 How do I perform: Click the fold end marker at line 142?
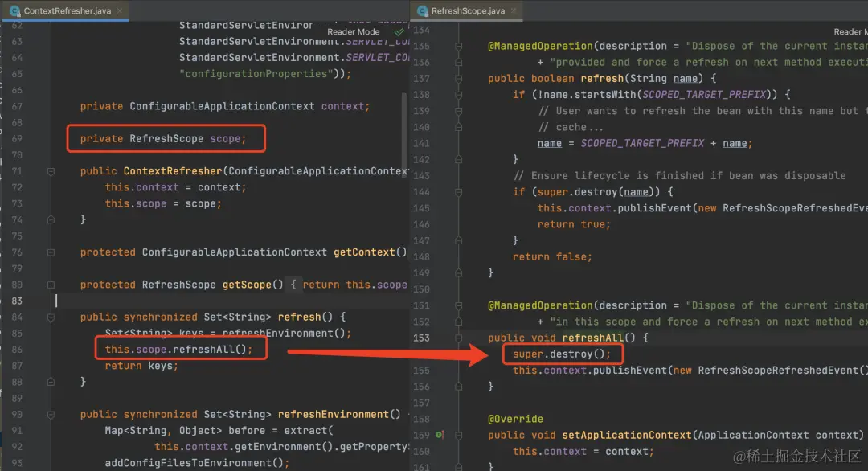[458, 159]
